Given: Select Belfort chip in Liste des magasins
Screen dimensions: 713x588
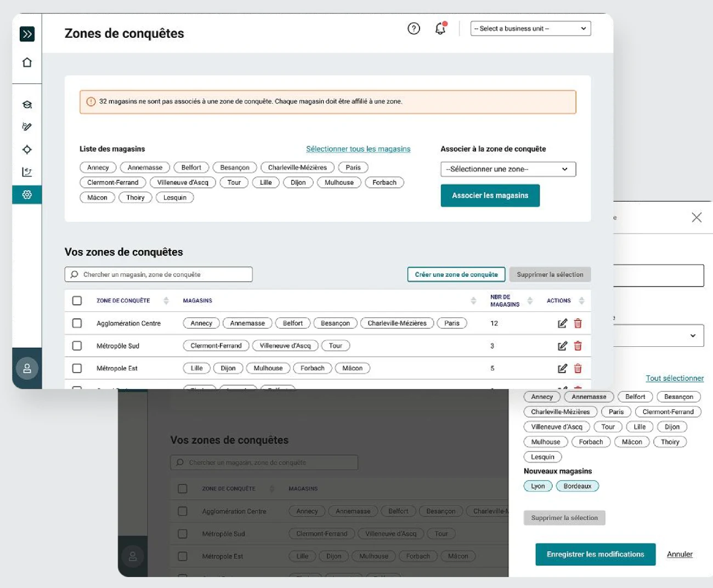Looking at the screenshot, I should click(191, 168).
